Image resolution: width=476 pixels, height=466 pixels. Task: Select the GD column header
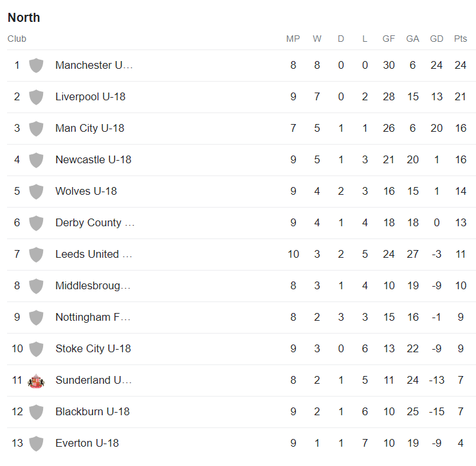click(x=437, y=39)
